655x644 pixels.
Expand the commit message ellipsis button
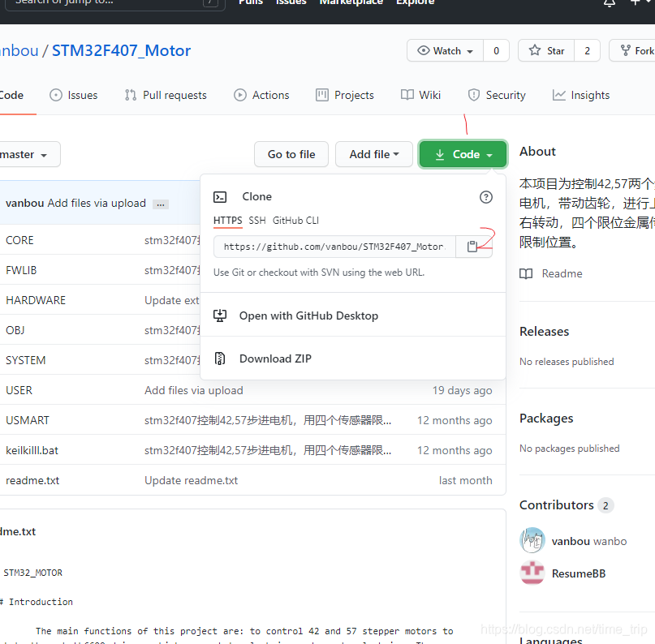[161, 204]
